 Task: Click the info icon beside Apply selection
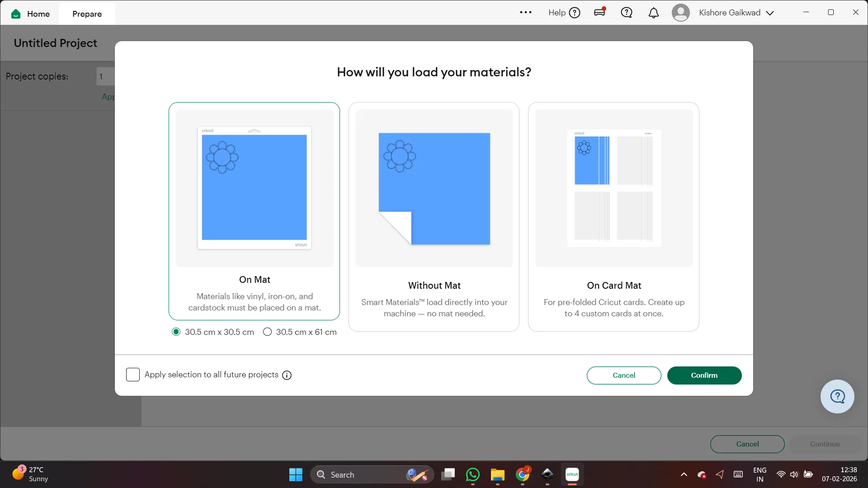coord(287,375)
